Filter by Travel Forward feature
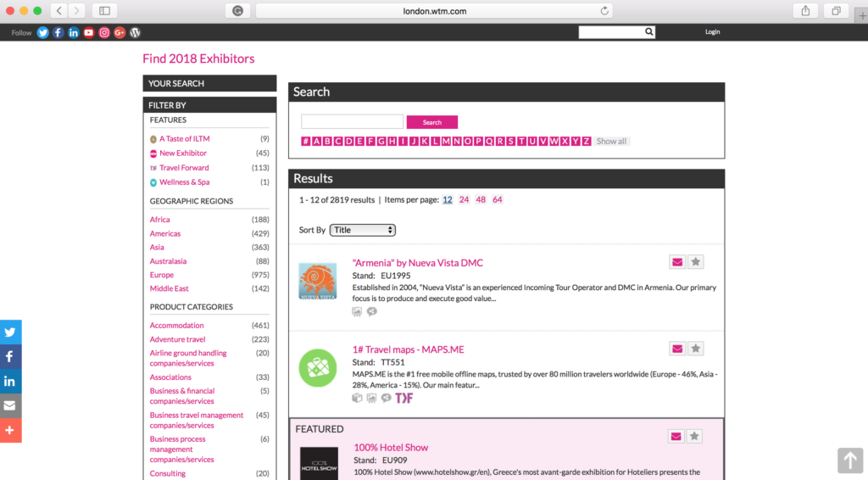 pos(184,168)
